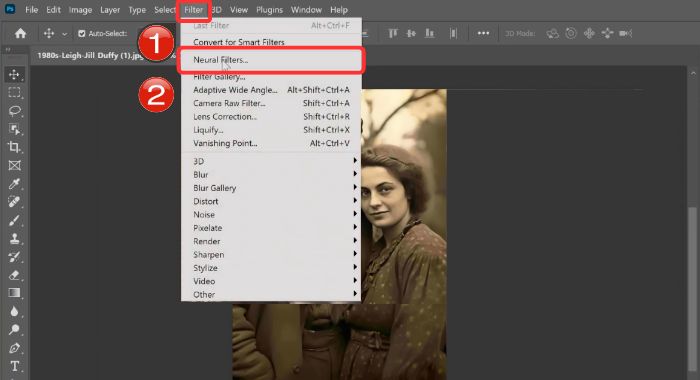Image resolution: width=700 pixels, height=380 pixels.
Task: Switch to 1980s-Leigh-Jill Duffy document tab
Action: point(89,56)
